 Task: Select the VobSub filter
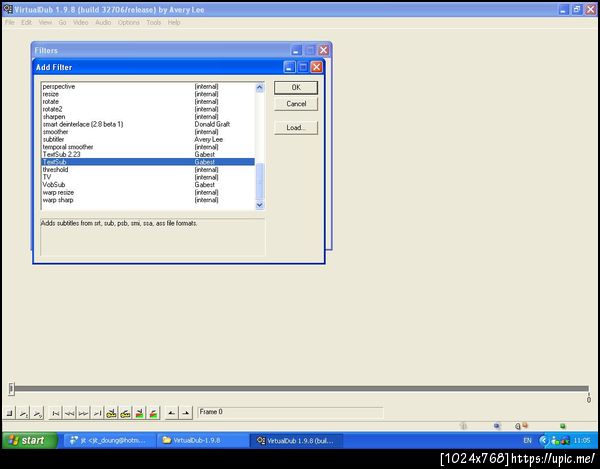click(x=148, y=185)
